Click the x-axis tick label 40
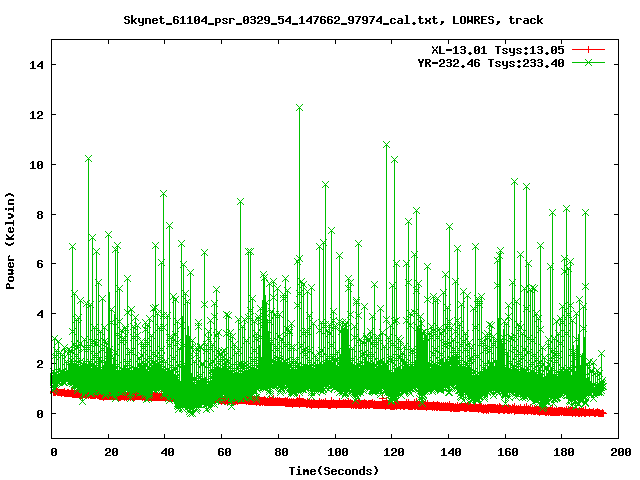Screen dimensions: 640x480 pyautogui.click(x=167, y=452)
